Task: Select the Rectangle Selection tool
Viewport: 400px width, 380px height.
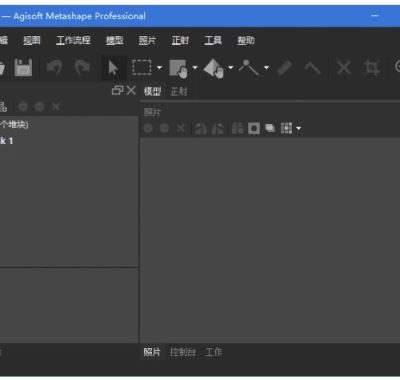Action: (x=142, y=67)
